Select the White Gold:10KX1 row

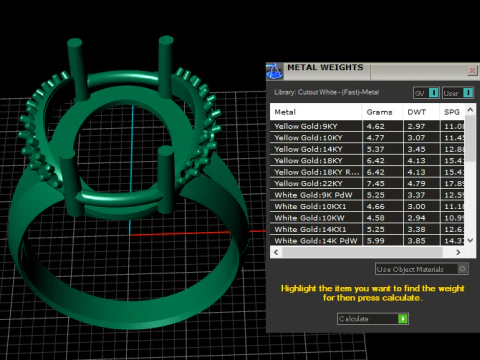point(367,206)
